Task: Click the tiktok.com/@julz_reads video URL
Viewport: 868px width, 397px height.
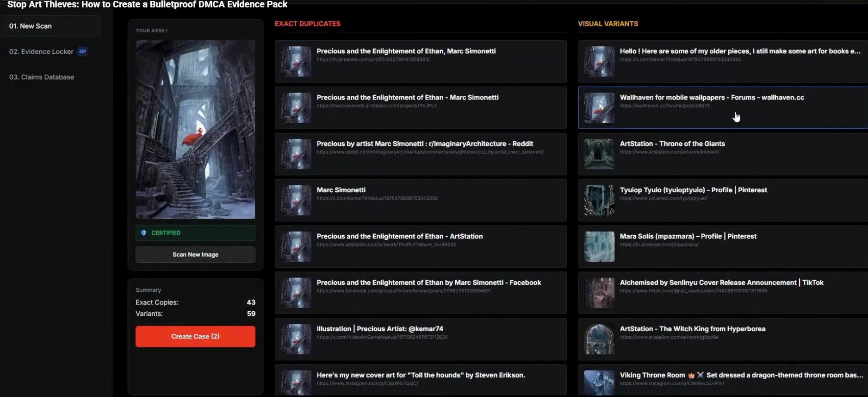Action: tap(694, 291)
